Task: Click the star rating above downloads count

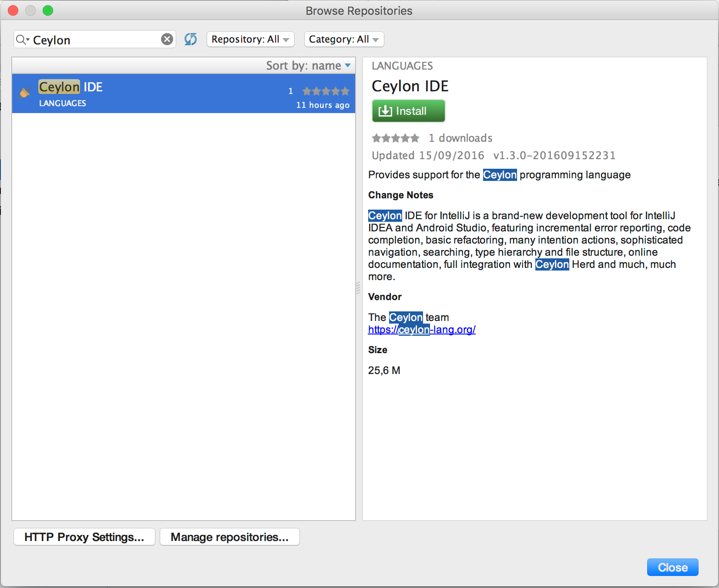Action: click(396, 138)
